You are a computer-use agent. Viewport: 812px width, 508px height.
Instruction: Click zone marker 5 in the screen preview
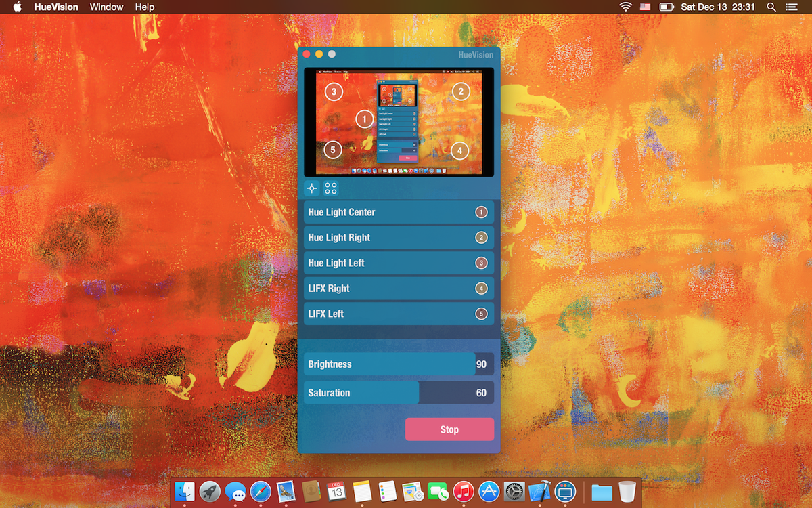[333, 150]
